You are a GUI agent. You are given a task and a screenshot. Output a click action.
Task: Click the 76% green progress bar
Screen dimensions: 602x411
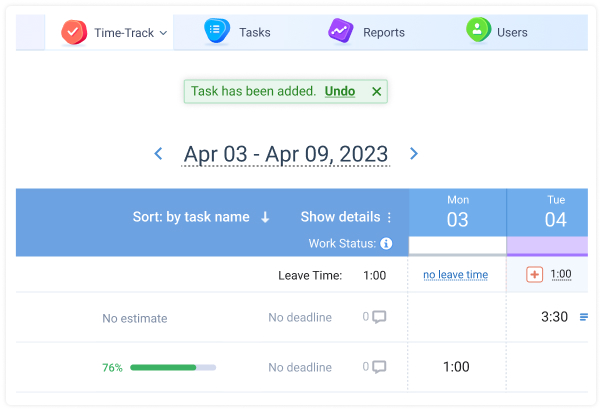tap(173, 367)
